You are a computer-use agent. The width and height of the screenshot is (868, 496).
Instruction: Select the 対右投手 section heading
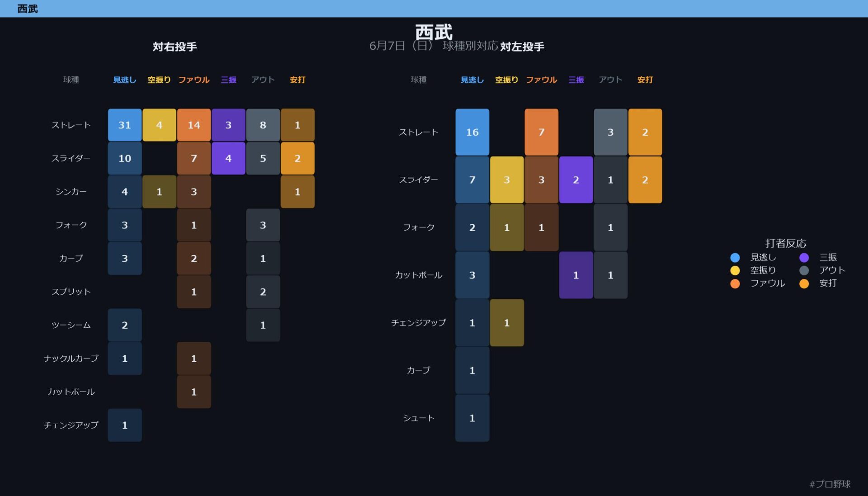pos(175,47)
